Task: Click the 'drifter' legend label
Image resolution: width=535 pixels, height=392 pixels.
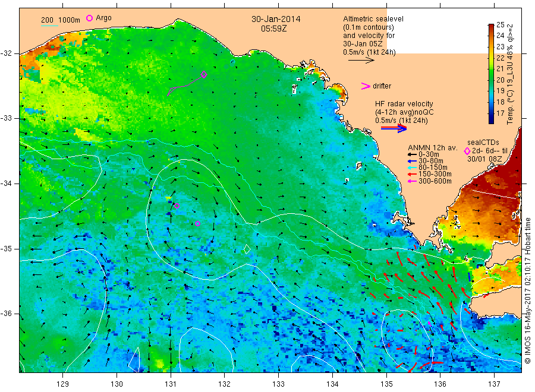Action: [x=382, y=86]
